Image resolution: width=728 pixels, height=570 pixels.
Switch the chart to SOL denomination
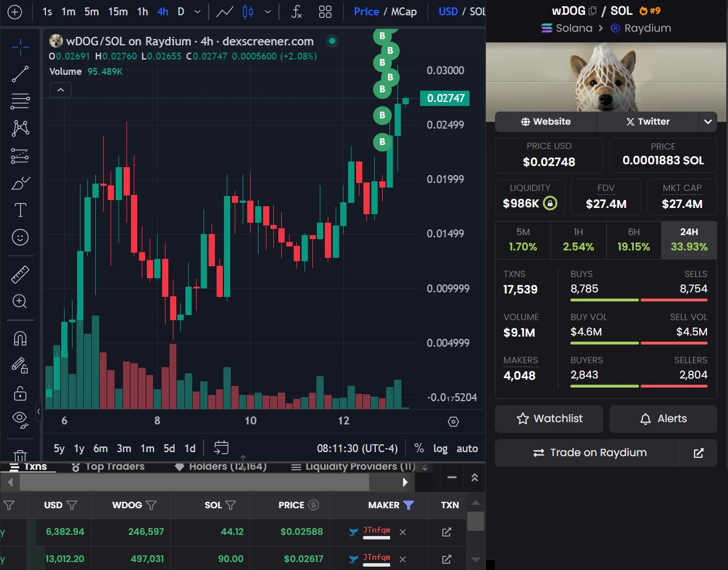[x=477, y=11]
